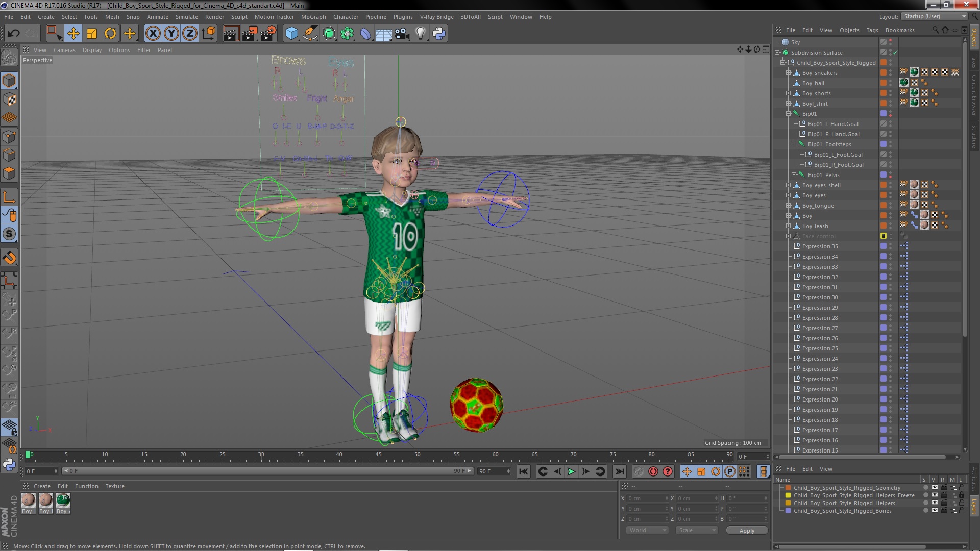Toggle Y axis lock icon

(x=171, y=34)
